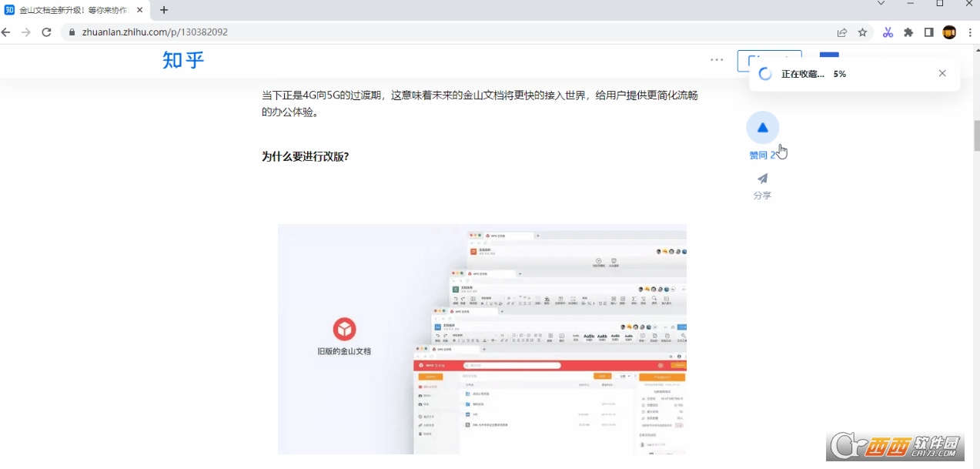Toggle the browser side panel
This screenshot has width=980, height=469.
point(929,32)
